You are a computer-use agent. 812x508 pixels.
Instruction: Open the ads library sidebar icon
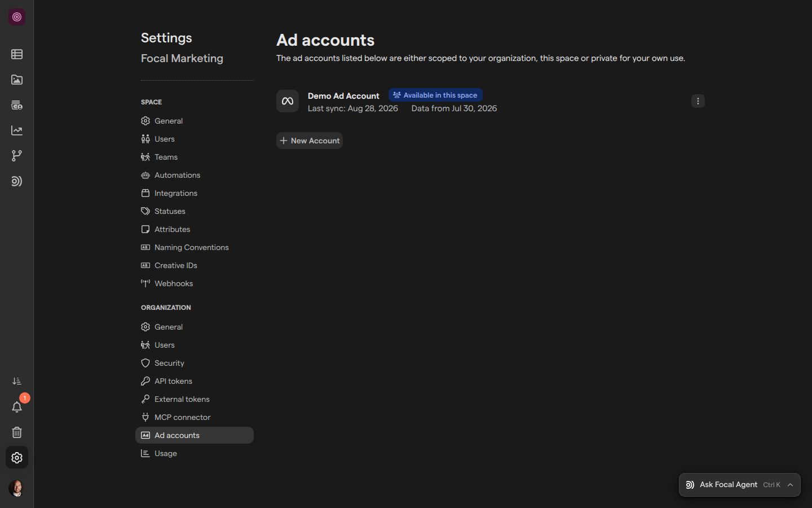pyautogui.click(x=17, y=105)
